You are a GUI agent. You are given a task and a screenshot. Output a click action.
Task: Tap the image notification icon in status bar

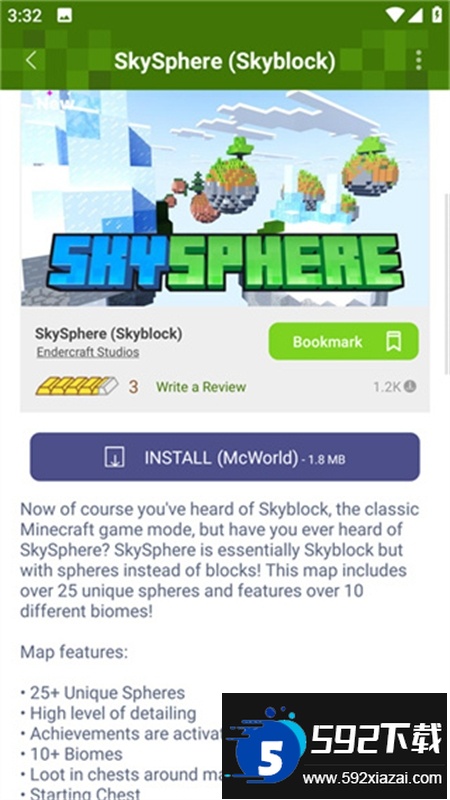click(64, 15)
